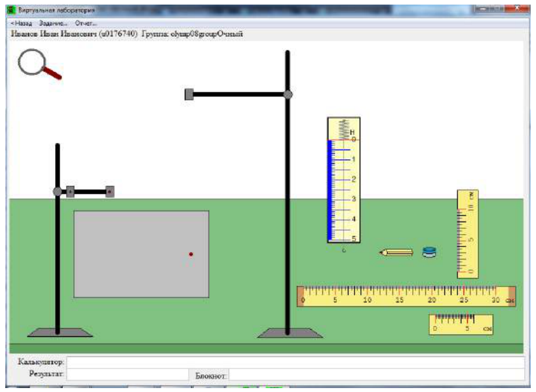
Task: Click the base of the short stand
Action: pos(60,332)
